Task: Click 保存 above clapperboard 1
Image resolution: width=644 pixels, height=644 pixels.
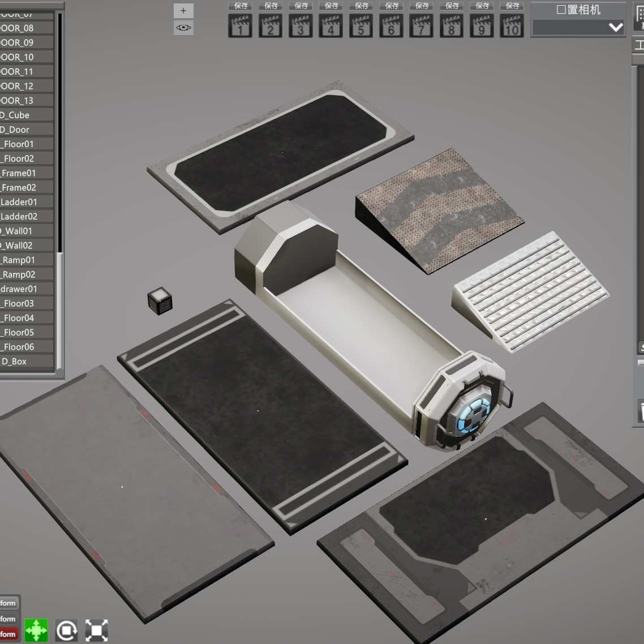Action: [x=241, y=6]
